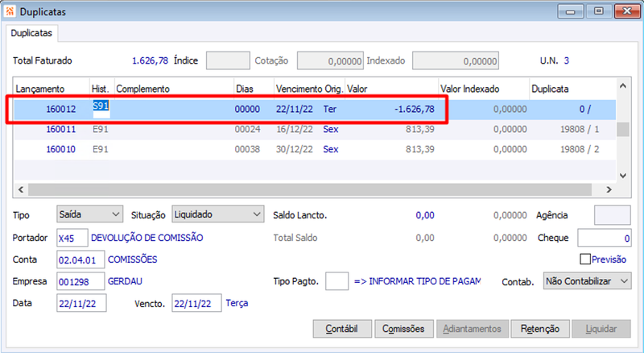The width and height of the screenshot is (644, 353).
Task: Click dias value 00038 cell
Action: tap(247, 149)
